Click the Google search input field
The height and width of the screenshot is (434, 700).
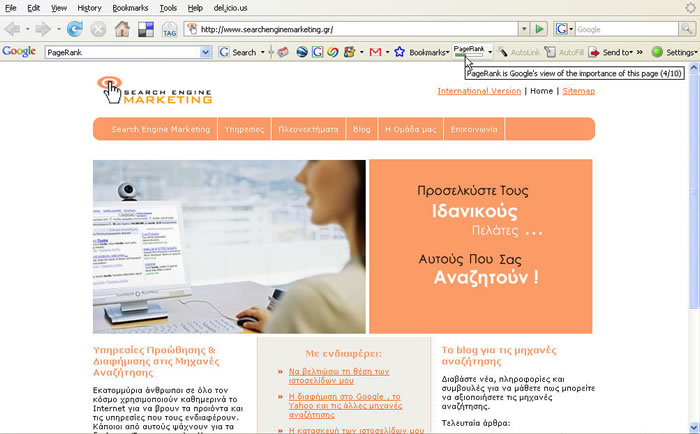pyautogui.click(x=626, y=29)
